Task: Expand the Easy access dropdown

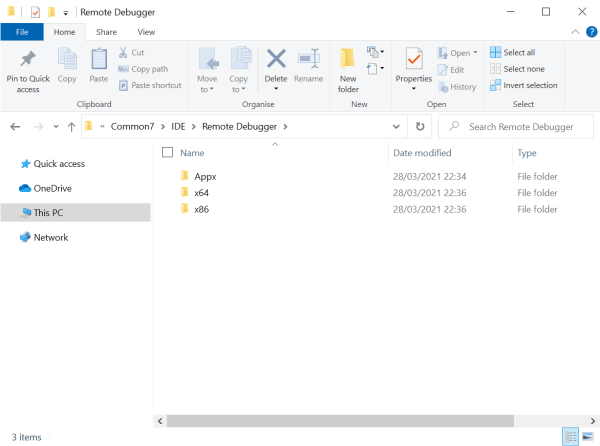Action: click(375, 68)
